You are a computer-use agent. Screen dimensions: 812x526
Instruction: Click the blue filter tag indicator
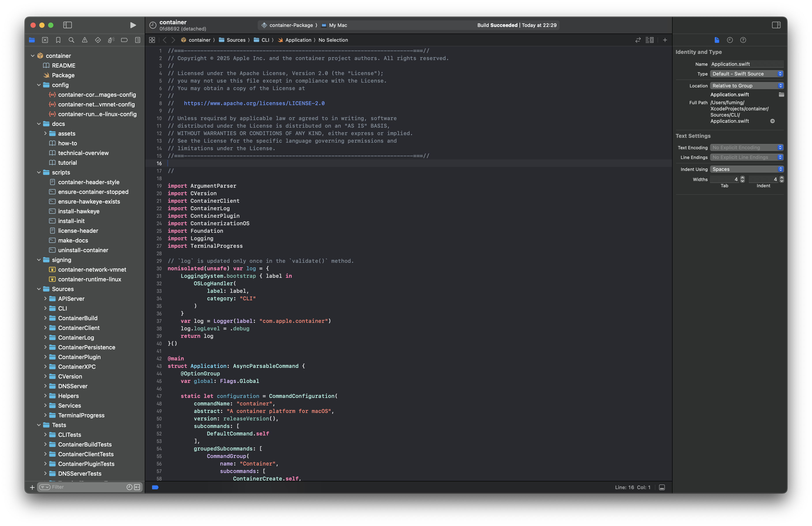tap(155, 487)
